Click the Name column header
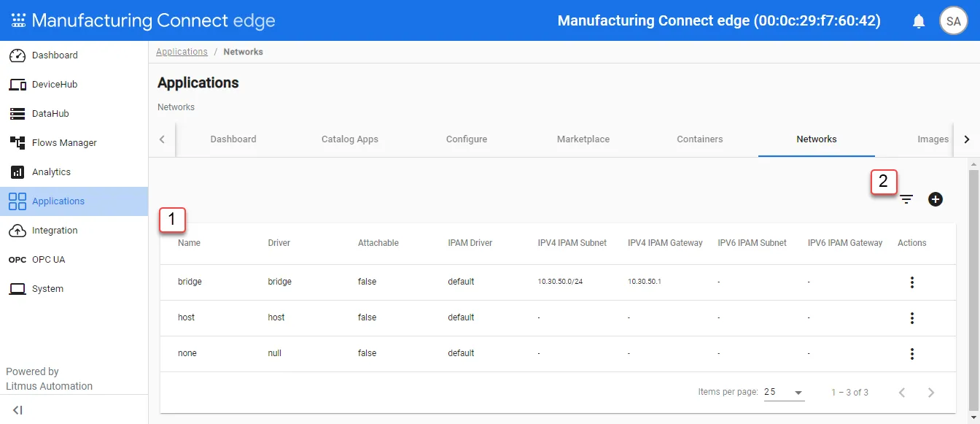 [189, 243]
